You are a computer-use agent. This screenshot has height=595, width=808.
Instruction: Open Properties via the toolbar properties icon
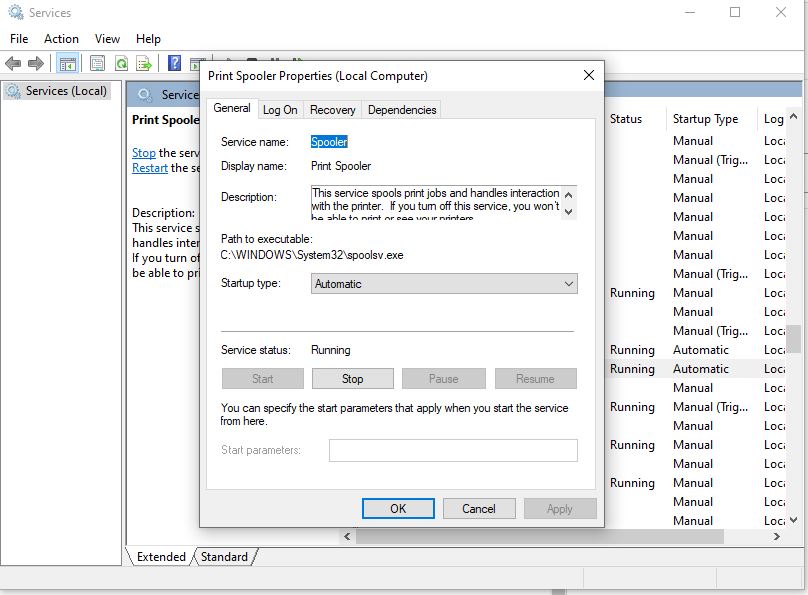(97, 63)
